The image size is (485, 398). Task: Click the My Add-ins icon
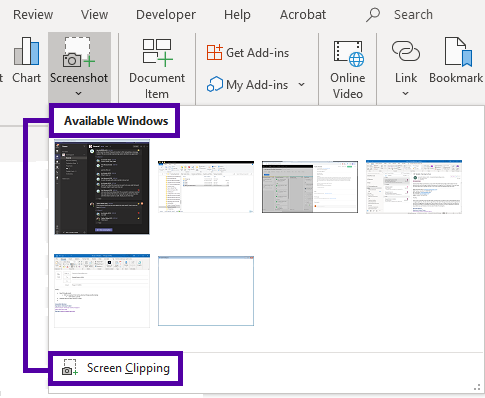[x=214, y=85]
